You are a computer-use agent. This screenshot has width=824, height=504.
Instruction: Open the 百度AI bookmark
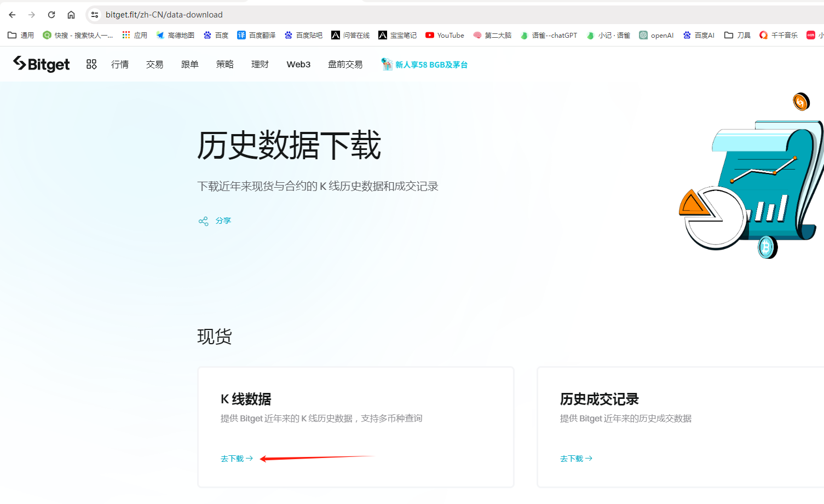699,35
